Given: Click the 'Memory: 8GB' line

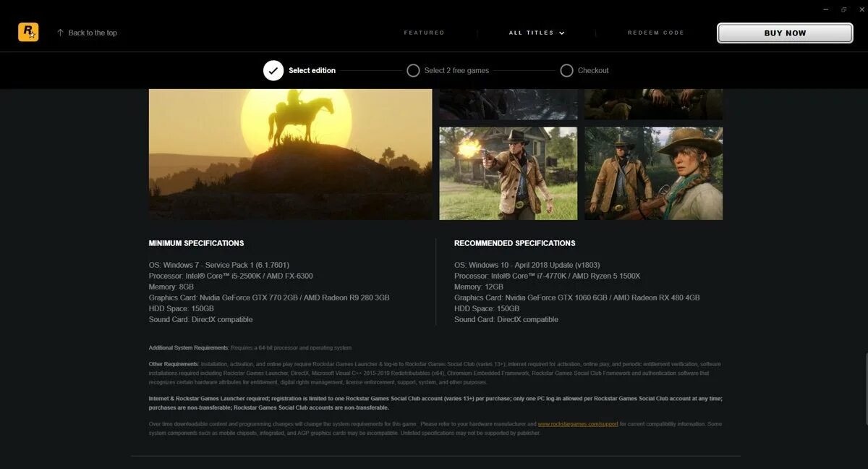Looking at the screenshot, I should click(x=171, y=287).
